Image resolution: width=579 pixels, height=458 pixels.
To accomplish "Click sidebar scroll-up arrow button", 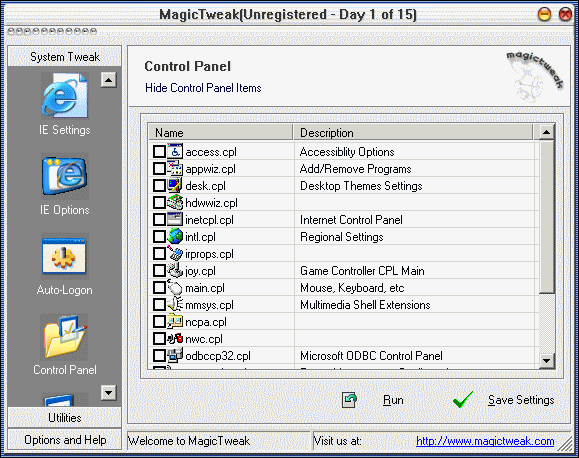I will (109, 80).
